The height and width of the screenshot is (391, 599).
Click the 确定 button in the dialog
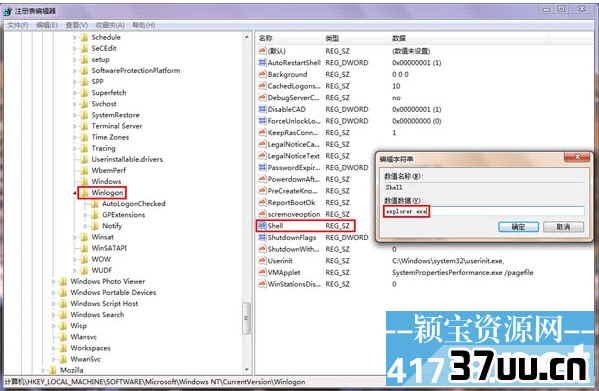point(518,227)
